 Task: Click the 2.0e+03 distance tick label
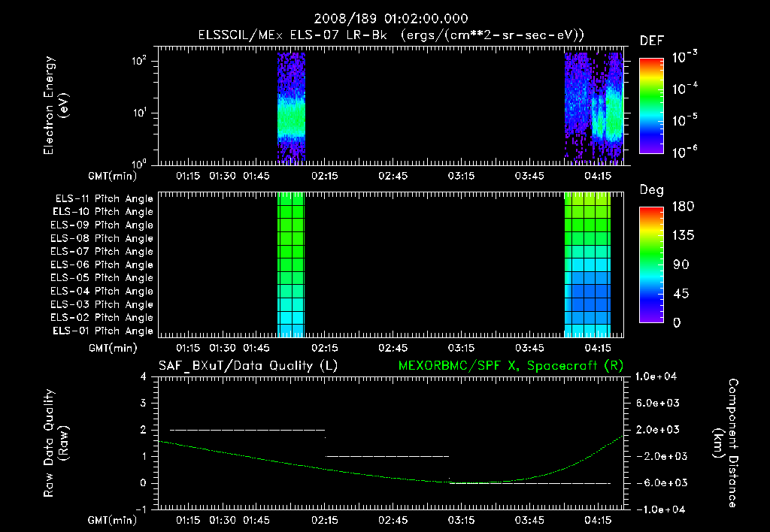tap(658, 430)
